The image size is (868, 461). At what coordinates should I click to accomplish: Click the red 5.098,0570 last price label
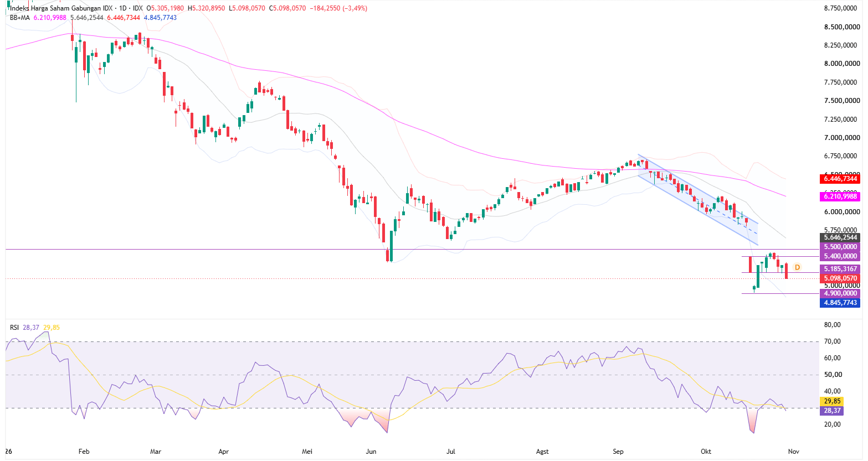[x=840, y=278]
